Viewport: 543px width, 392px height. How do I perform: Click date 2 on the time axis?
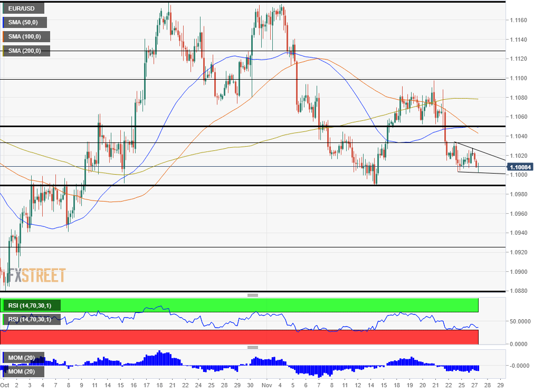[x=17, y=385]
